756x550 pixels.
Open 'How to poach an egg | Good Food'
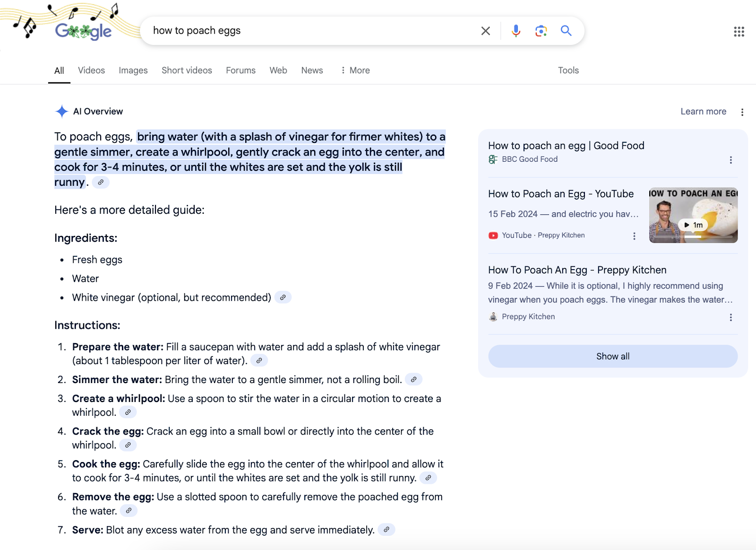pyautogui.click(x=566, y=146)
